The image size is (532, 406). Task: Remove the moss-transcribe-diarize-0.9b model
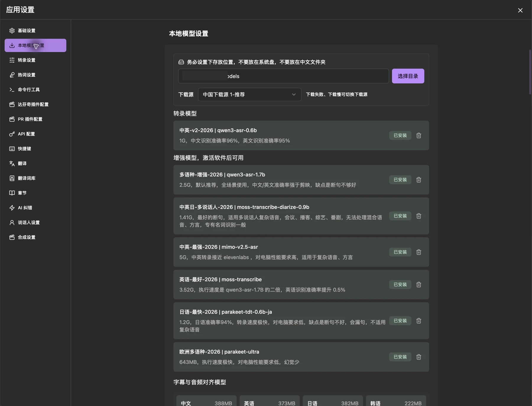(419, 216)
